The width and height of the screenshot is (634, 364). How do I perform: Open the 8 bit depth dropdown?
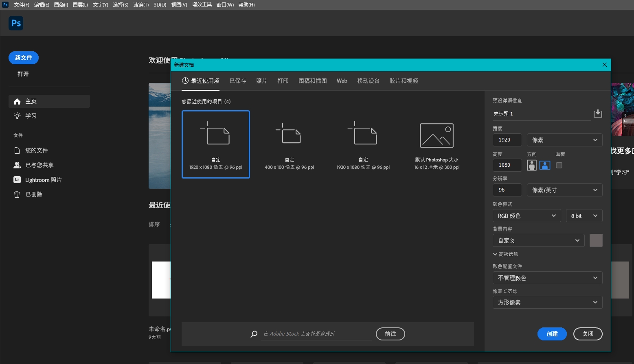click(x=584, y=216)
